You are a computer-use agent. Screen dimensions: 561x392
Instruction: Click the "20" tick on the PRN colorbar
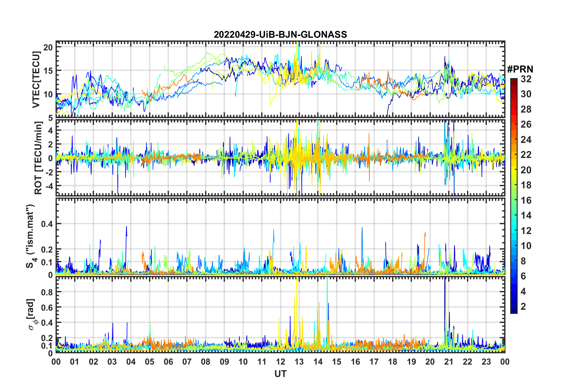(x=526, y=170)
